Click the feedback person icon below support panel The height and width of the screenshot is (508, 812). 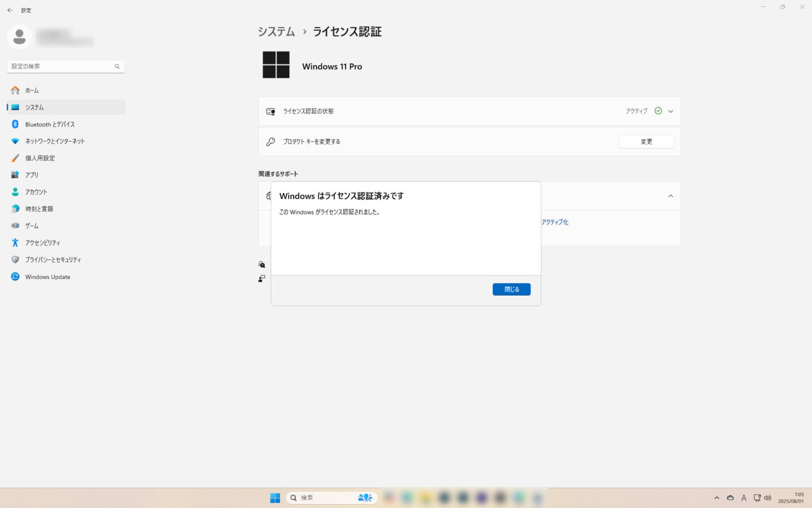tap(262, 278)
